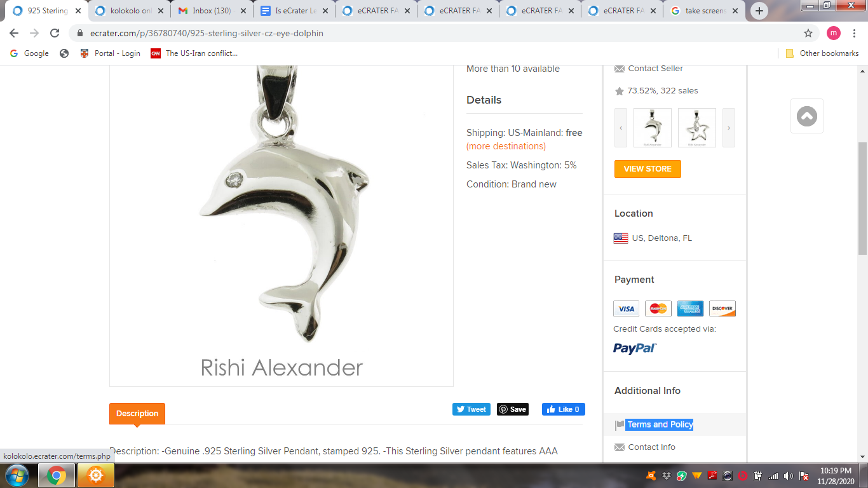The height and width of the screenshot is (488, 868).
Task: Select the star pendant thumbnail
Action: pos(697,128)
